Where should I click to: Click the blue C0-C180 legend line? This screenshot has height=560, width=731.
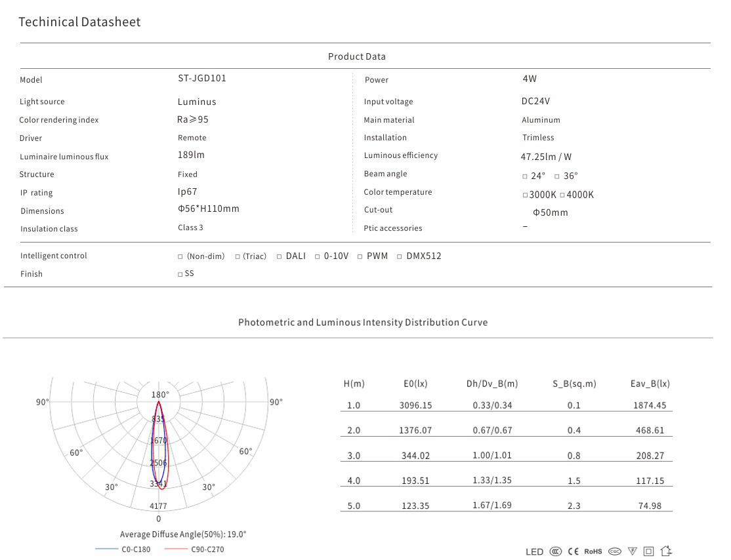pos(107,549)
